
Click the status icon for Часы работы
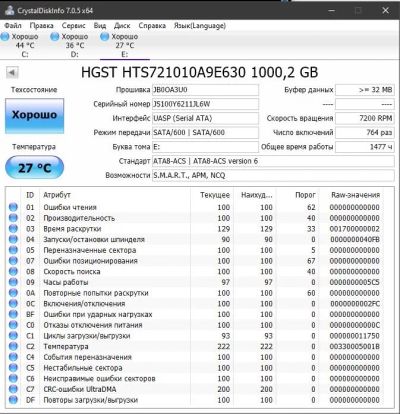pos(13,282)
